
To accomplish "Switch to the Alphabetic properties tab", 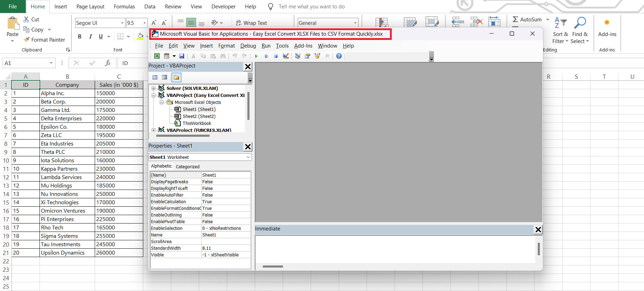I will [161, 166].
